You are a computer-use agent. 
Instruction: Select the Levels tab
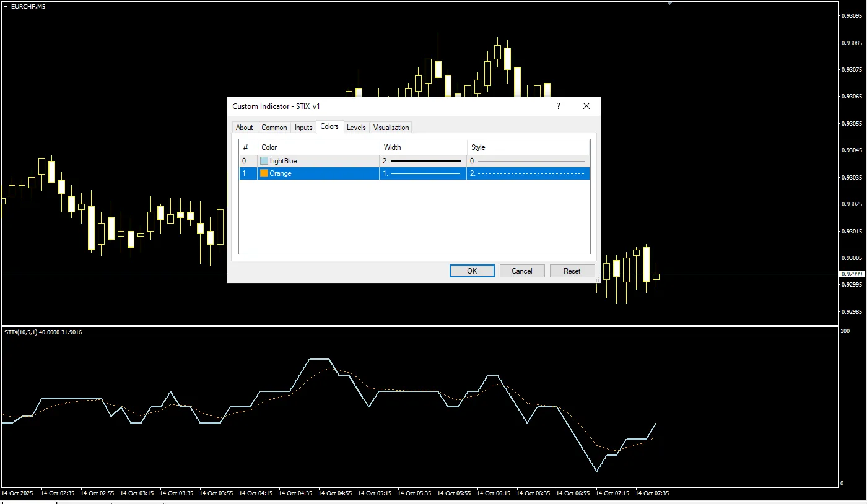[x=356, y=128]
